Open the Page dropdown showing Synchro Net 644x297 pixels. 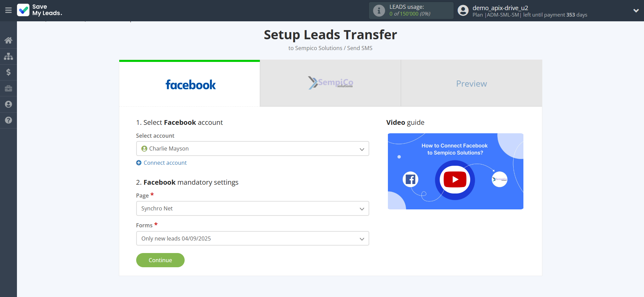(252, 208)
